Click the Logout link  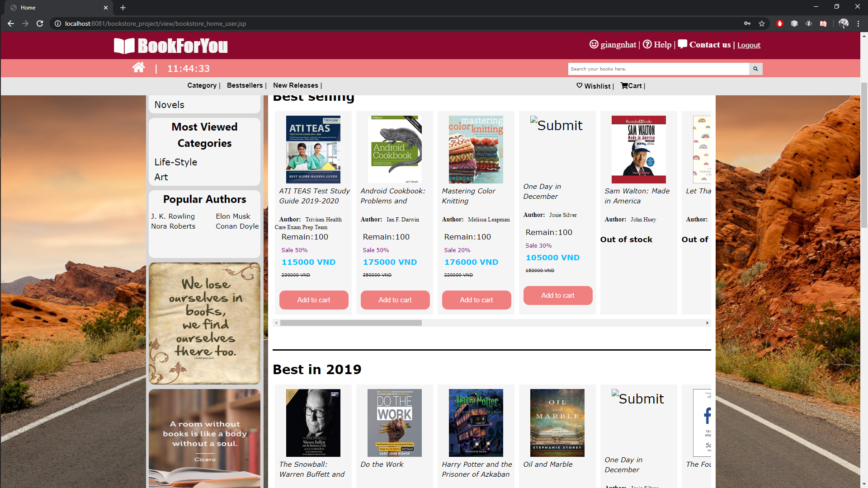click(x=749, y=45)
